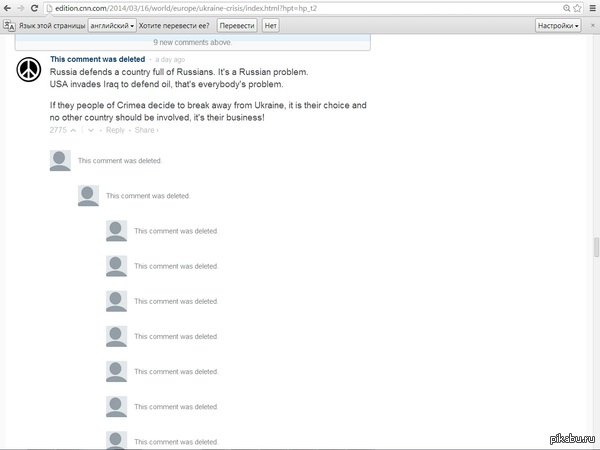
Task: Click the peace symbol avatar
Action: (29, 70)
